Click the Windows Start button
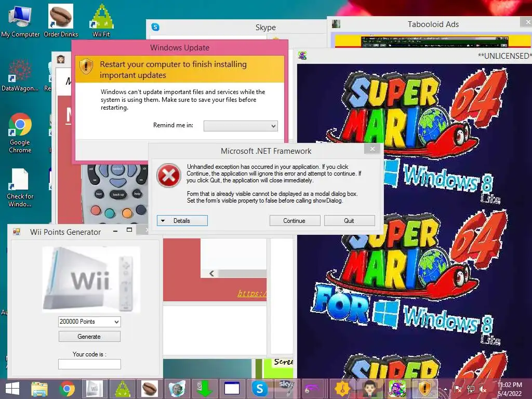 (x=12, y=389)
